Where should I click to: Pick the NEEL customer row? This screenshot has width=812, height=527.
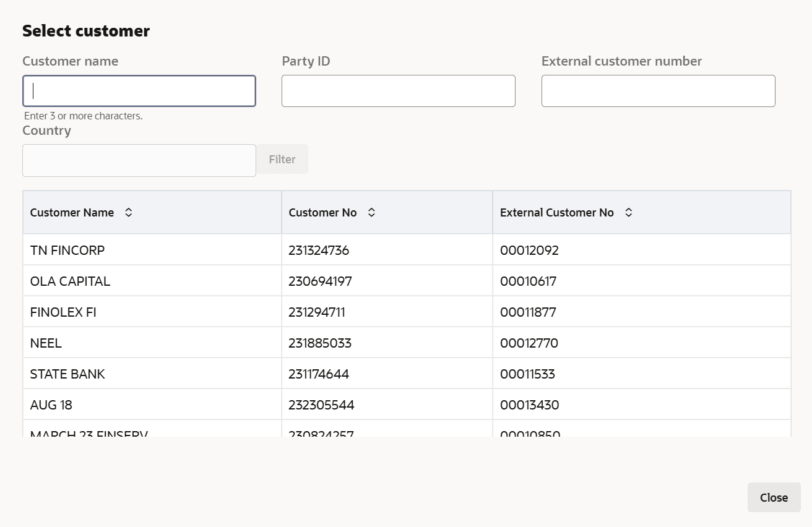pyautogui.click(x=46, y=343)
